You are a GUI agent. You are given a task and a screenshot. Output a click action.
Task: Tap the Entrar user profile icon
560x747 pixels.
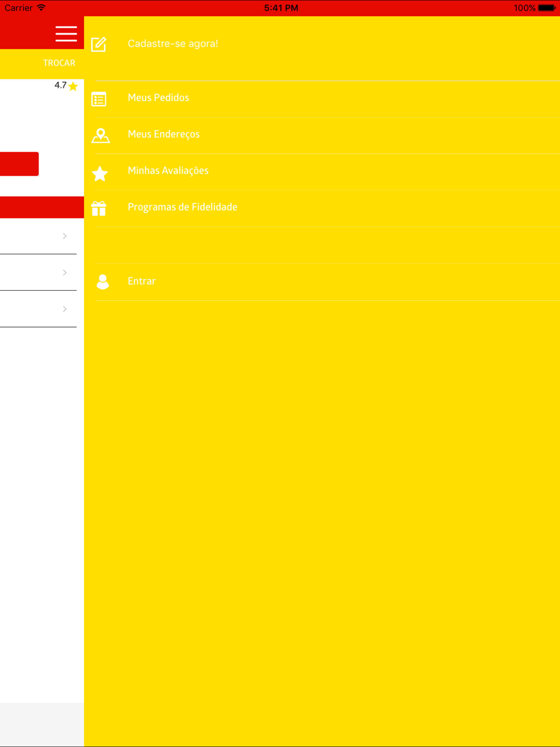(x=102, y=282)
